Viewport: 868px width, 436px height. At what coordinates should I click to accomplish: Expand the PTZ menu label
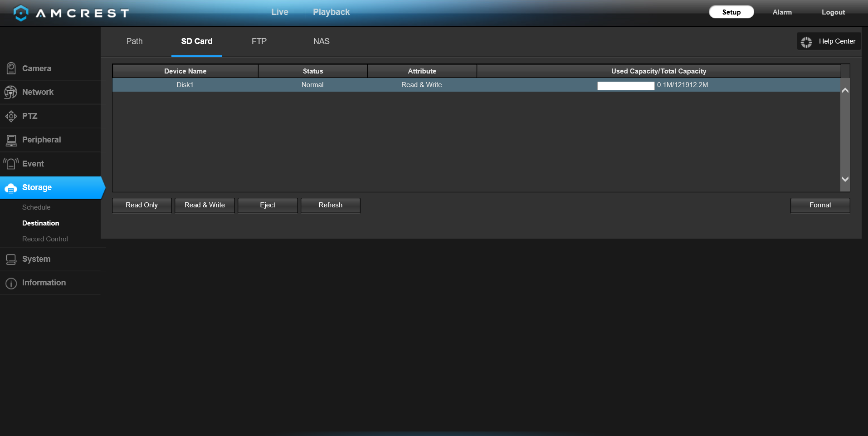[x=30, y=116]
